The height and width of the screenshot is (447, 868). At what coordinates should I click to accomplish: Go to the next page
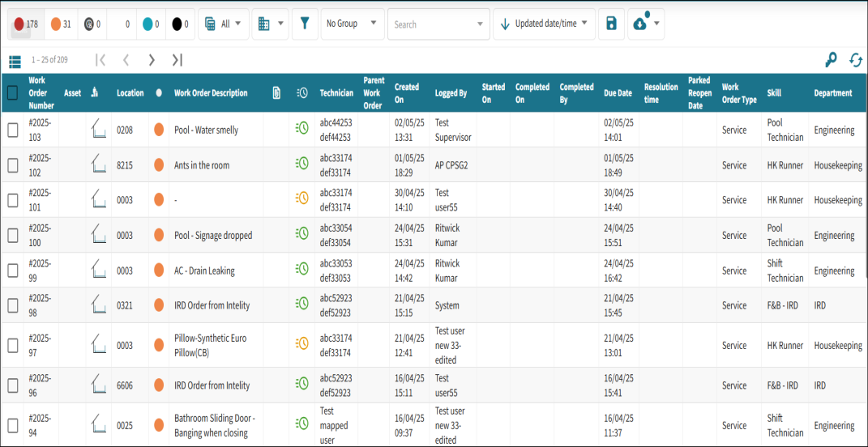click(x=152, y=60)
